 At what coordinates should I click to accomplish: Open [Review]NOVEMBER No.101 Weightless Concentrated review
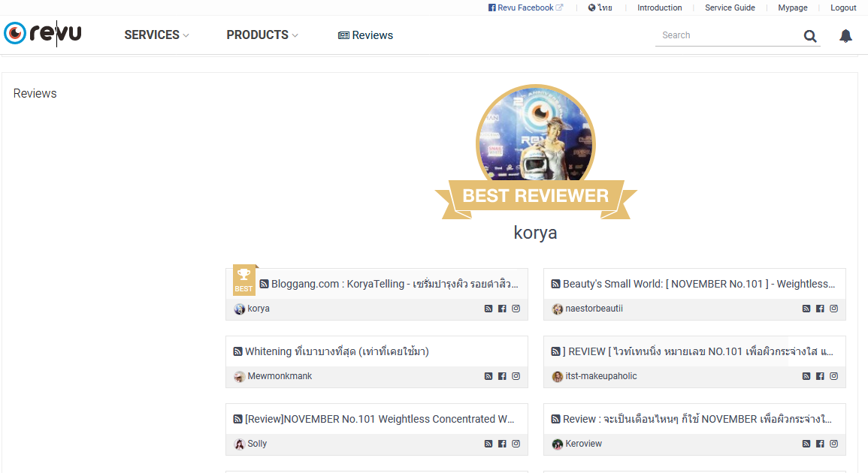374,419
